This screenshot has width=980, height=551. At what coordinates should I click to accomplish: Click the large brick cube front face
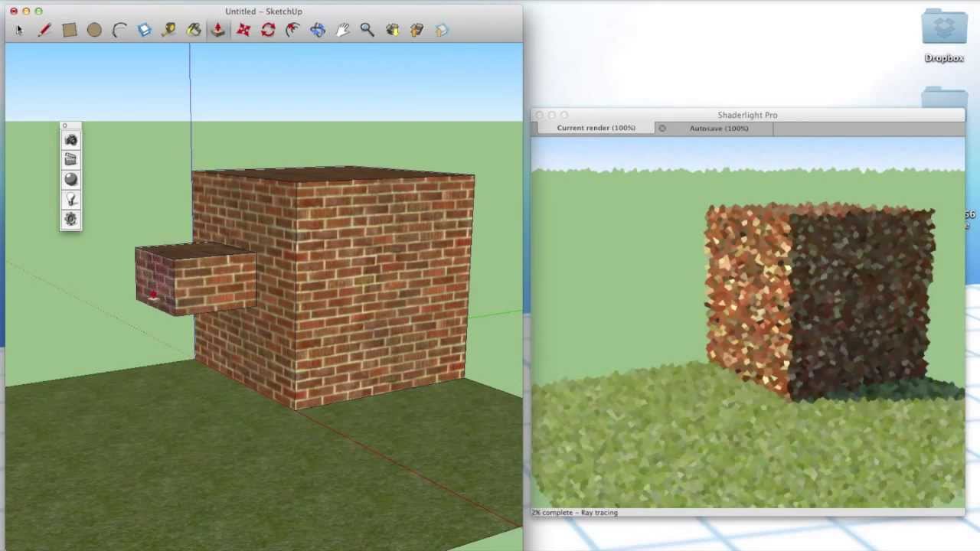[383, 291]
